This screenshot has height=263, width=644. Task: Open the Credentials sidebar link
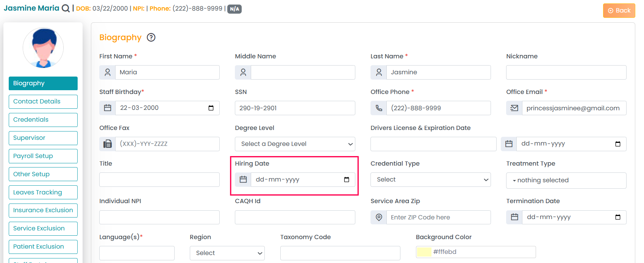(43, 120)
